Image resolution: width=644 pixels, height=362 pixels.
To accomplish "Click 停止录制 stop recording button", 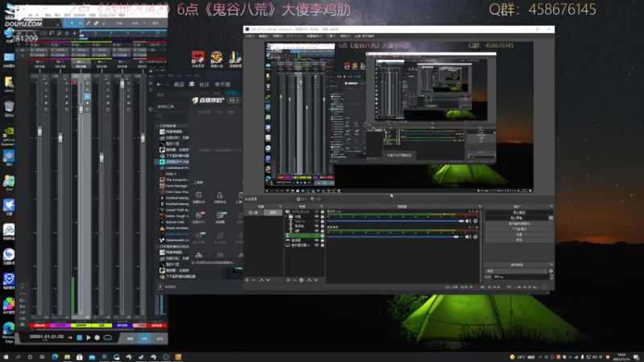I will pos(516,218).
